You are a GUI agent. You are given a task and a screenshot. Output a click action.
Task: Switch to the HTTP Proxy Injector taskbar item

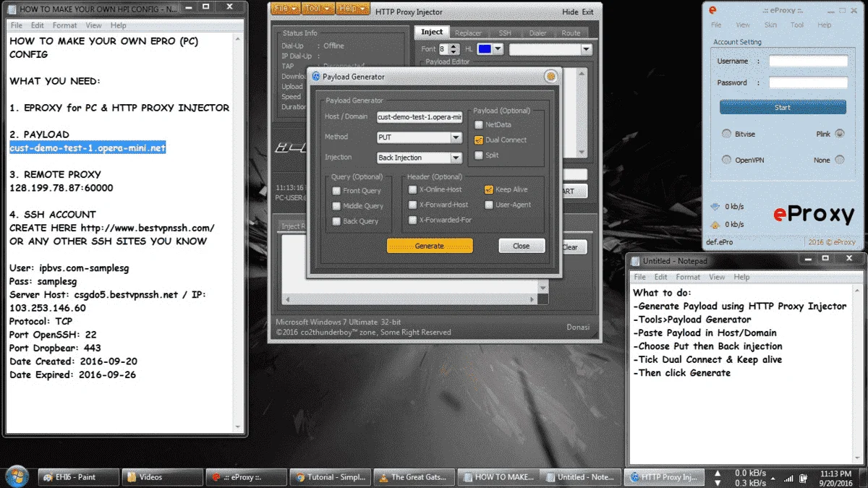click(x=663, y=477)
